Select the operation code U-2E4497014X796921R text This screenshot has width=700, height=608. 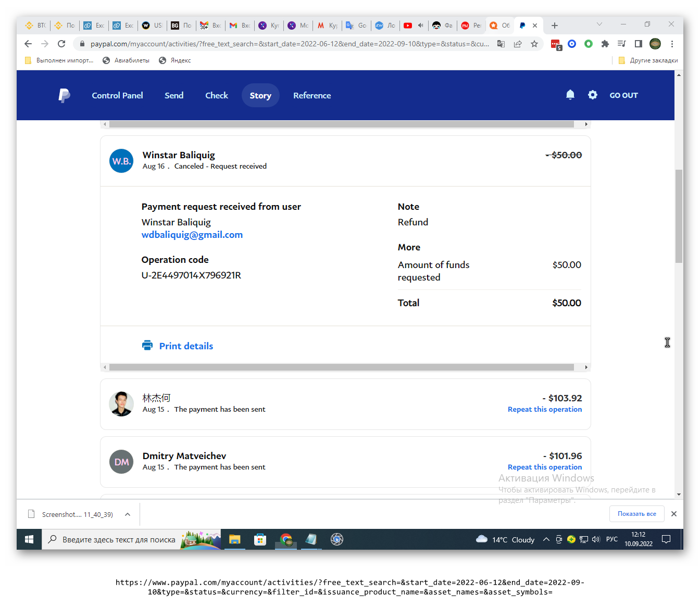click(191, 275)
